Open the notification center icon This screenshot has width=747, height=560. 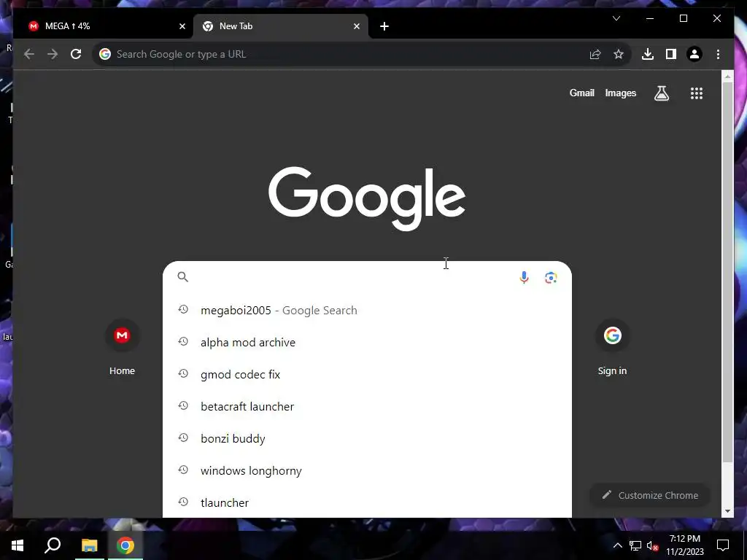(723, 545)
